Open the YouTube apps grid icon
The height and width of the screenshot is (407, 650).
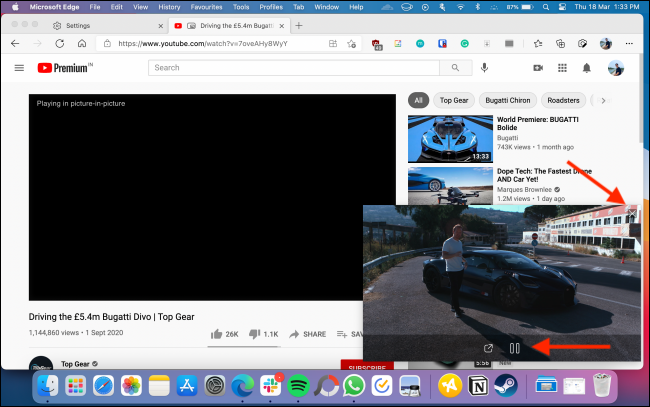coord(562,68)
